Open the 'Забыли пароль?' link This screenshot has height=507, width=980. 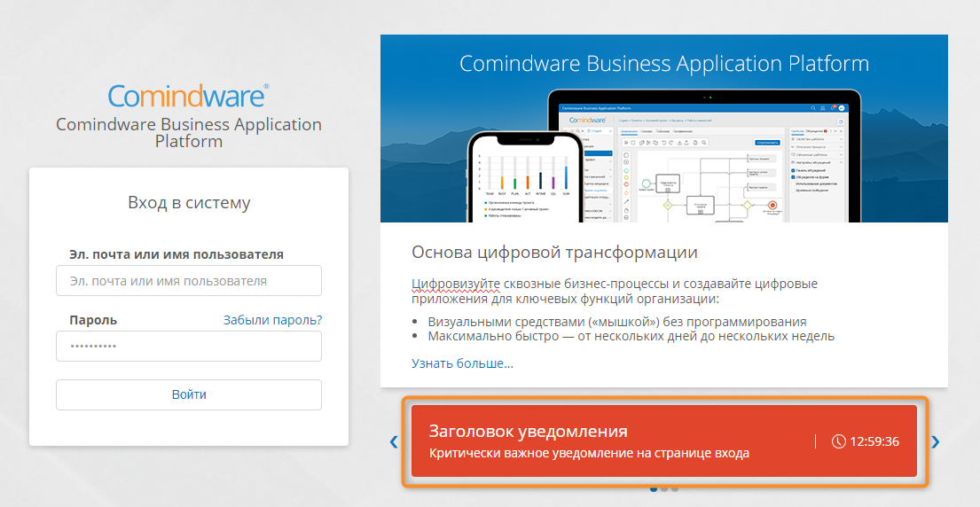pos(272,320)
